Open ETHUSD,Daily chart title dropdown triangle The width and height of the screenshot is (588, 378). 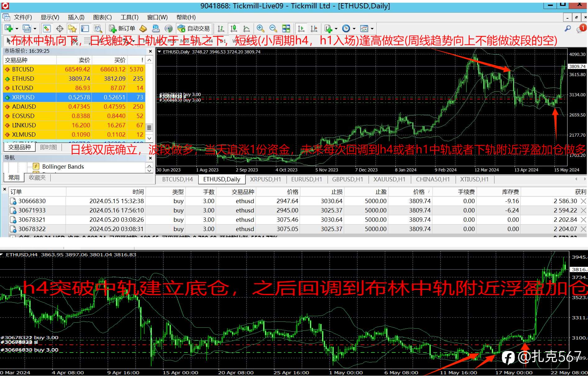pos(159,52)
